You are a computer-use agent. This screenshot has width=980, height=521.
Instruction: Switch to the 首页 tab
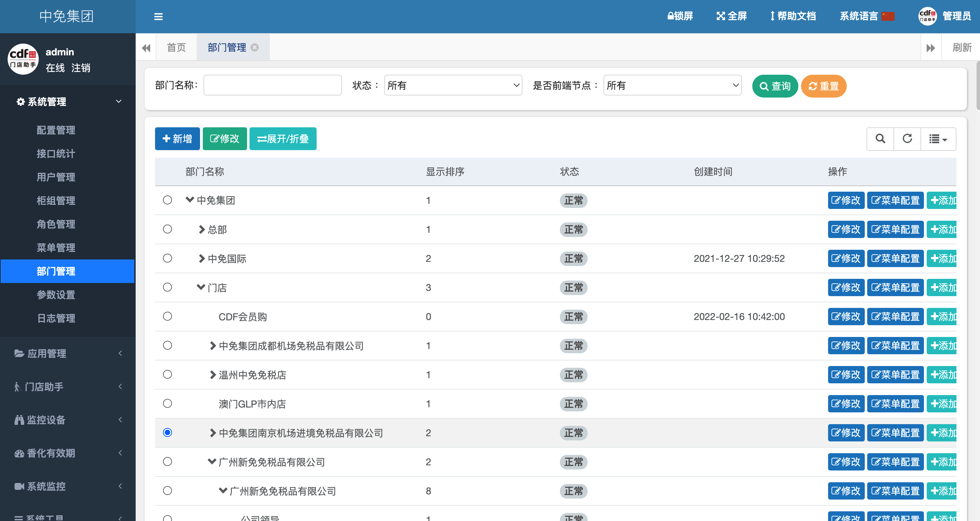click(176, 47)
